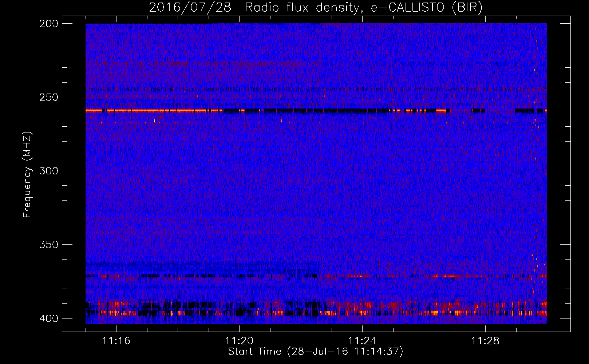Click the 250 frequency tick label
589x364 pixels.
(x=48, y=97)
